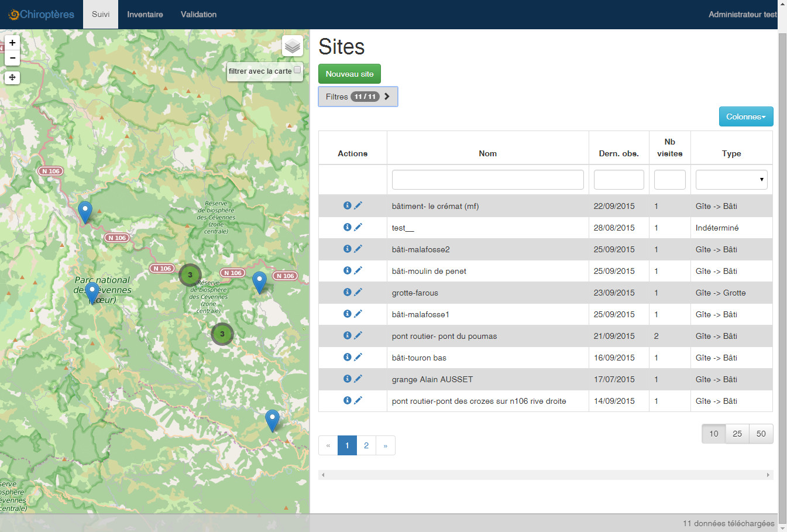The height and width of the screenshot is (532, 787).
Task: Expand the Filtres panel
Action: [x=358, y=97]
